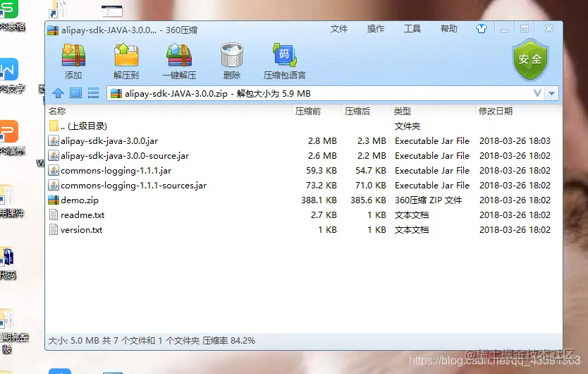Switch to large icon view mode
Screen dimensions: 588x374
[x=75, y=92]
